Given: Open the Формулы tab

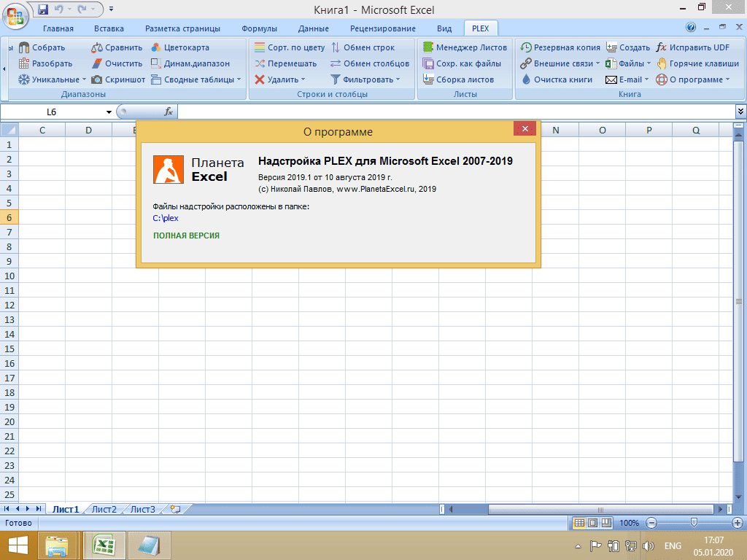Looking at the screenshot, I should coord(259,28).
